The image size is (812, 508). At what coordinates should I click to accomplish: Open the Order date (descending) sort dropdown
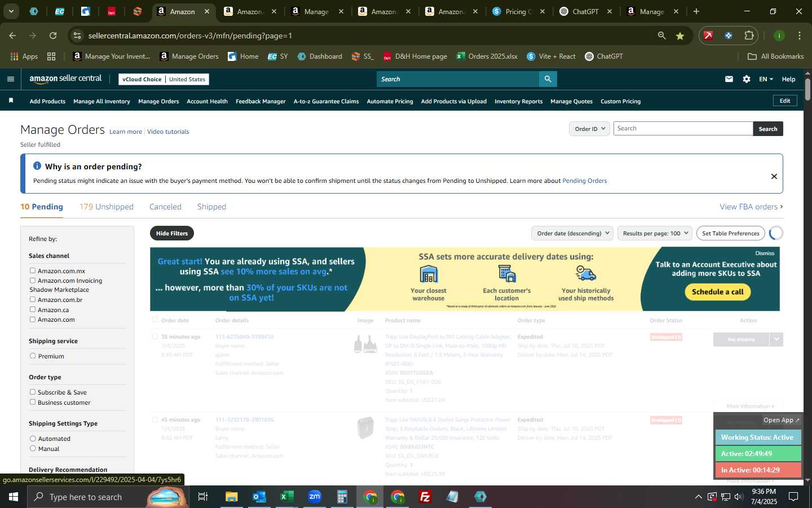(x=572, y=233)
